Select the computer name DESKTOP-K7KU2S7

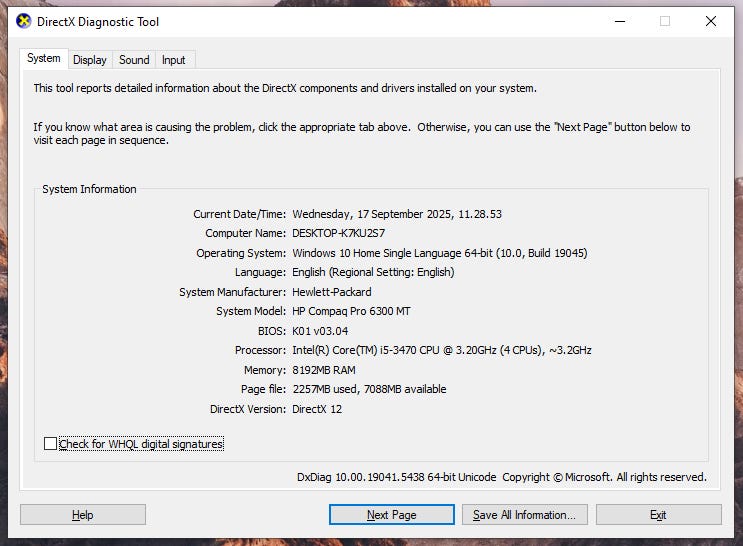[x=338, y=233]
